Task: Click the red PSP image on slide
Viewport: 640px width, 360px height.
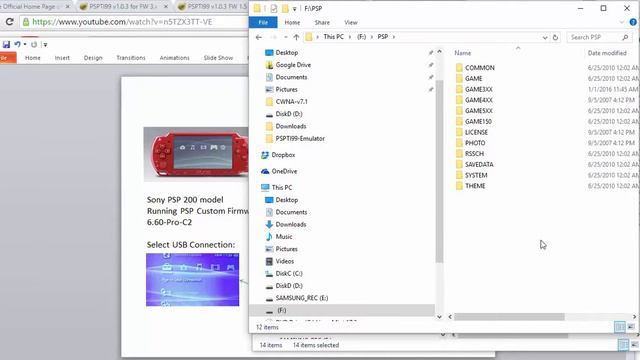Action: 196,154
